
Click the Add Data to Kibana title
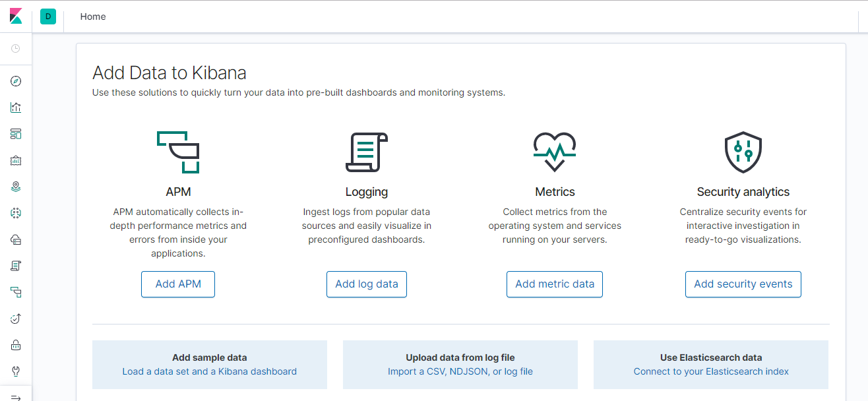170,73
